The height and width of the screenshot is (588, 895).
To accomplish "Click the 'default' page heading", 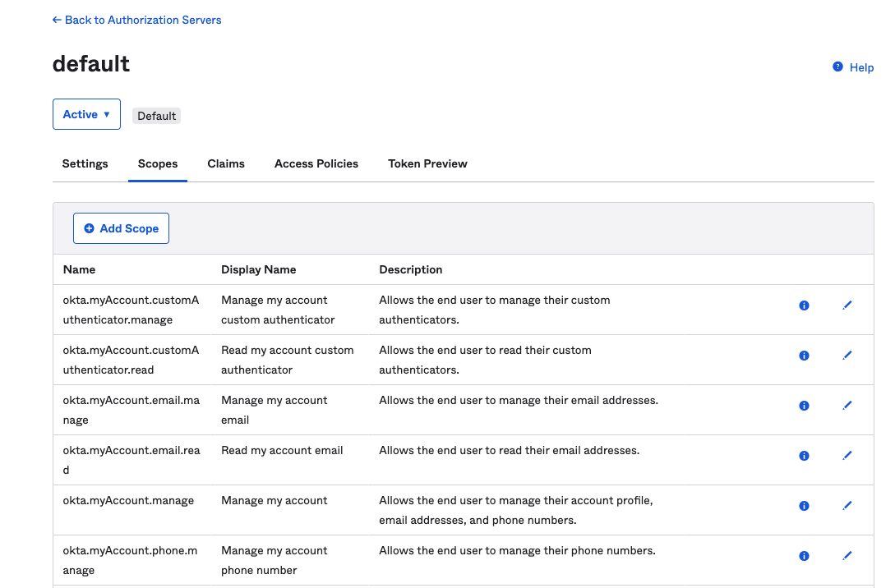I will 91,64.
